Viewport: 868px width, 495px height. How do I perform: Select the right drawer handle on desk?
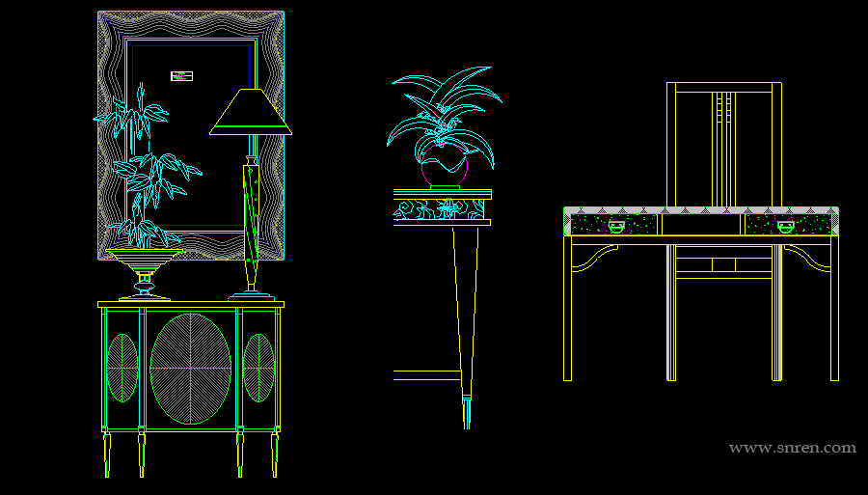(785, 226)
